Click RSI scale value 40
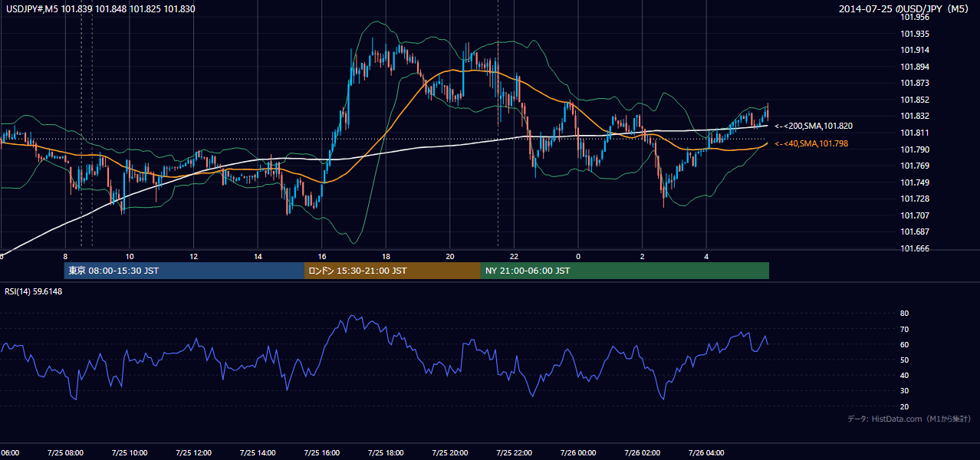The height and width of the screenshot is (460, 980). pos(904,376)
